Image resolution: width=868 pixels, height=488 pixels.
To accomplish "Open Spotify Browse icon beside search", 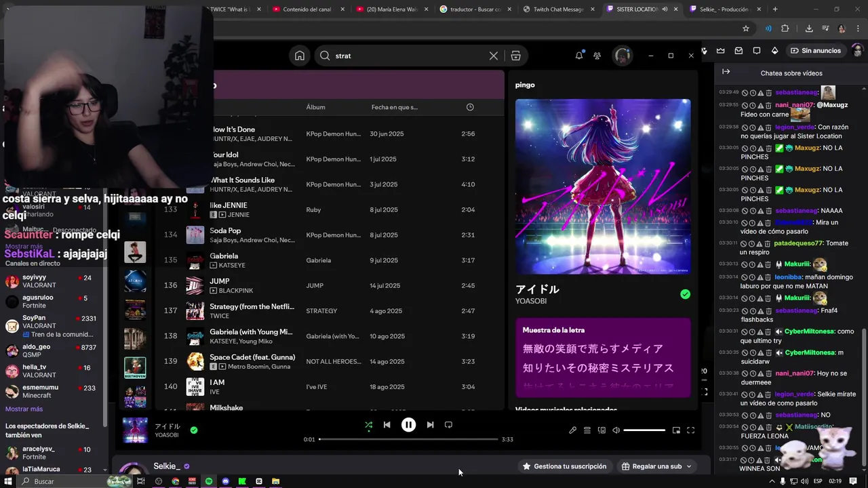I will pos(516,56).
